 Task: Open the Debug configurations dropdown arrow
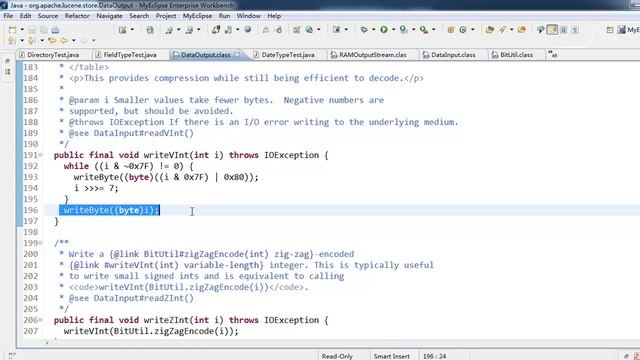pos(373,29)
